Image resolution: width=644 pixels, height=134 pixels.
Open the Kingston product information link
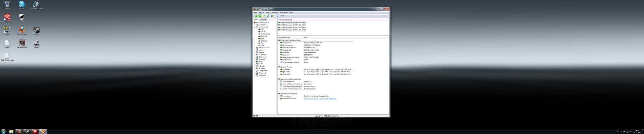coord(320,98)
